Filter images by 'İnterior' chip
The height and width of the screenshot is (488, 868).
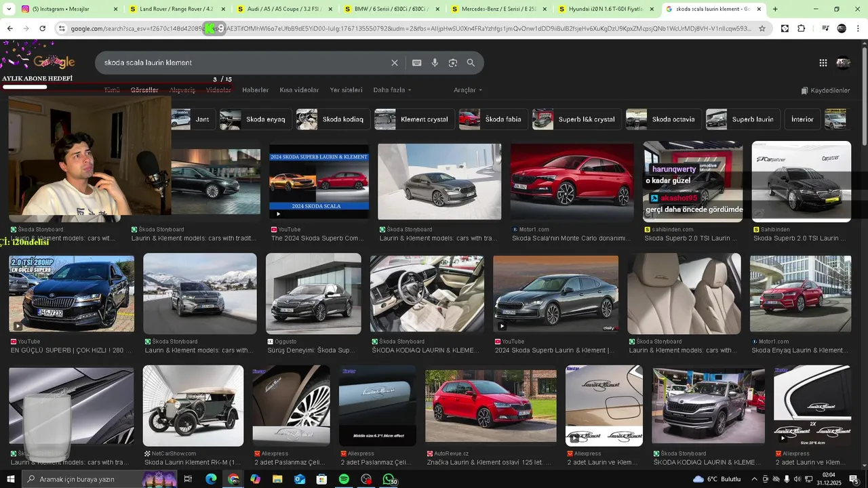(x=802, y=119)
